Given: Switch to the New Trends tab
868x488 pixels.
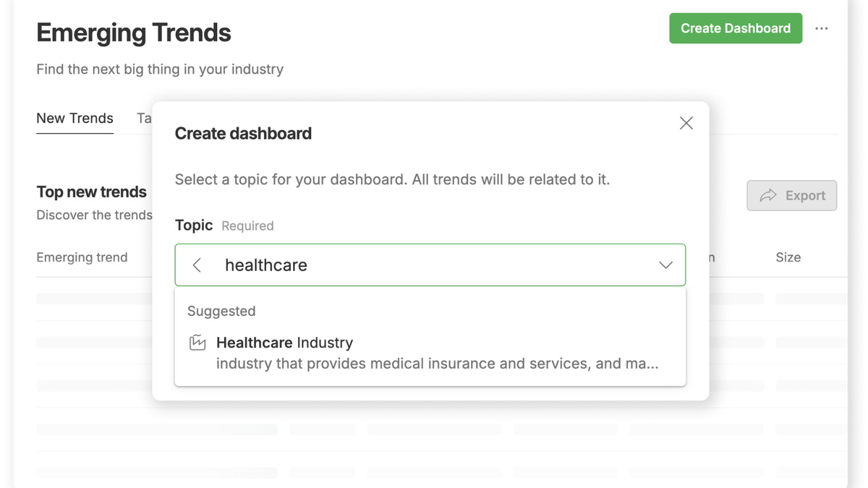Looking at the screenshot, I should [75, 118].
